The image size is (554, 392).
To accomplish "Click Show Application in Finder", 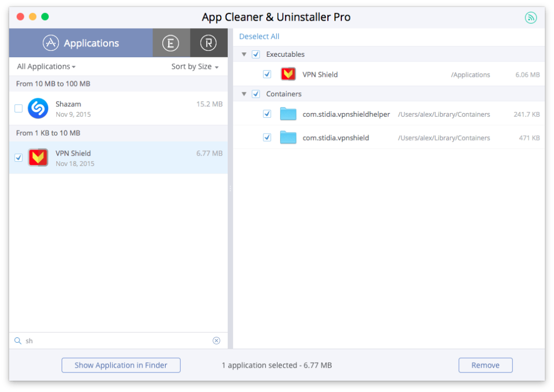I will click(x=121, y=365).
